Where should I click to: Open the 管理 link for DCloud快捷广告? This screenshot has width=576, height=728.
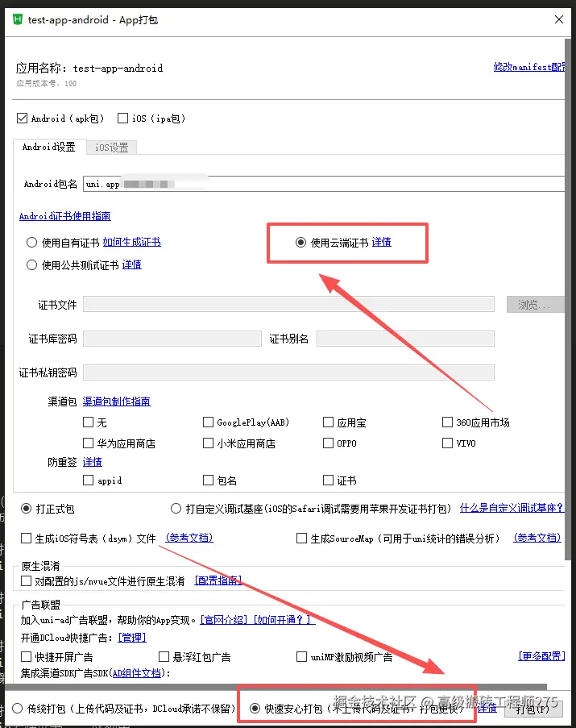(x=131, y=638)
